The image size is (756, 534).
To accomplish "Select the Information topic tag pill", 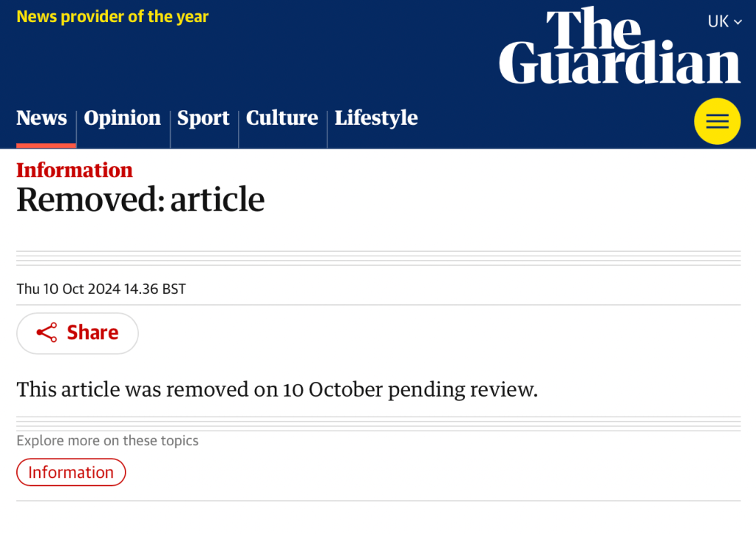I will point(71,472).
